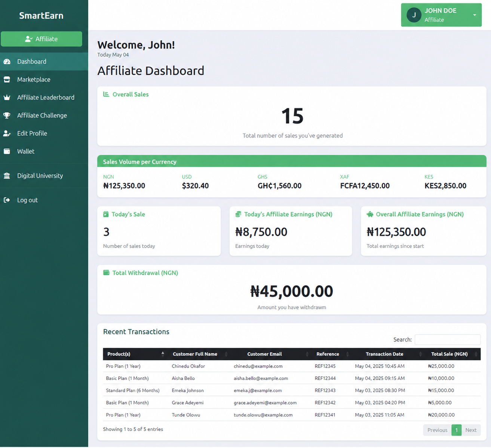Click the Wallet icon in sidebar
The image size is (491, 448).
7,151
